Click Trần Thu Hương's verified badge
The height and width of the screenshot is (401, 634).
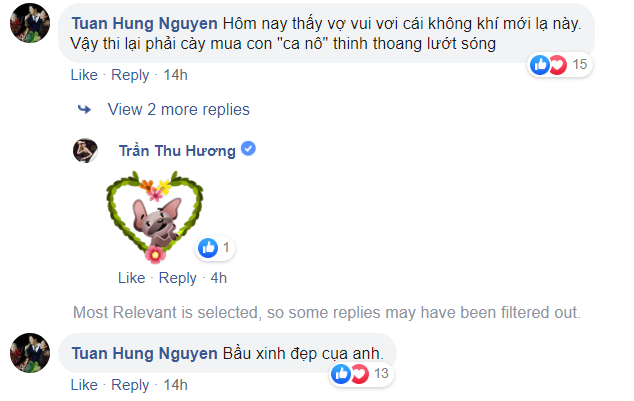click(x=249, y=150)
